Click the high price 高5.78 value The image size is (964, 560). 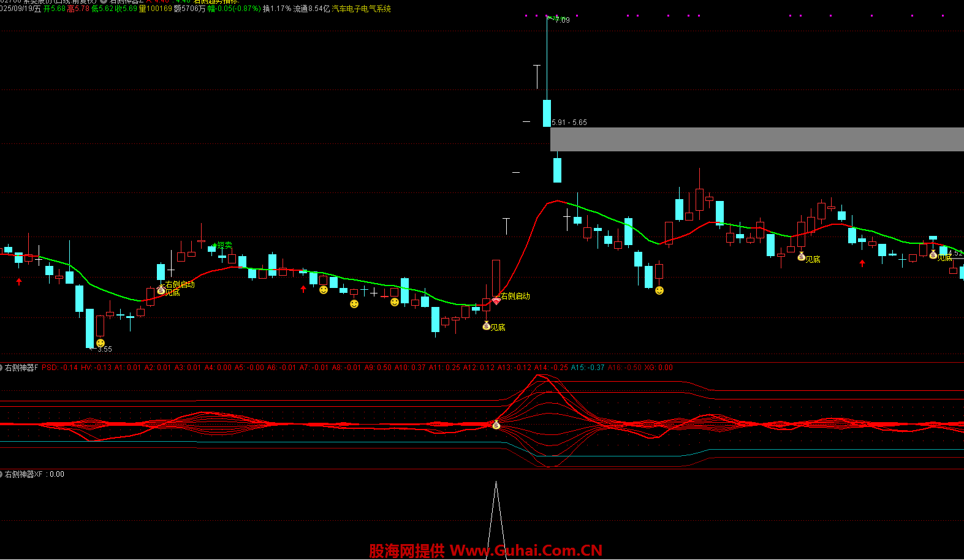pyautogui.click(x=78, y=9)
